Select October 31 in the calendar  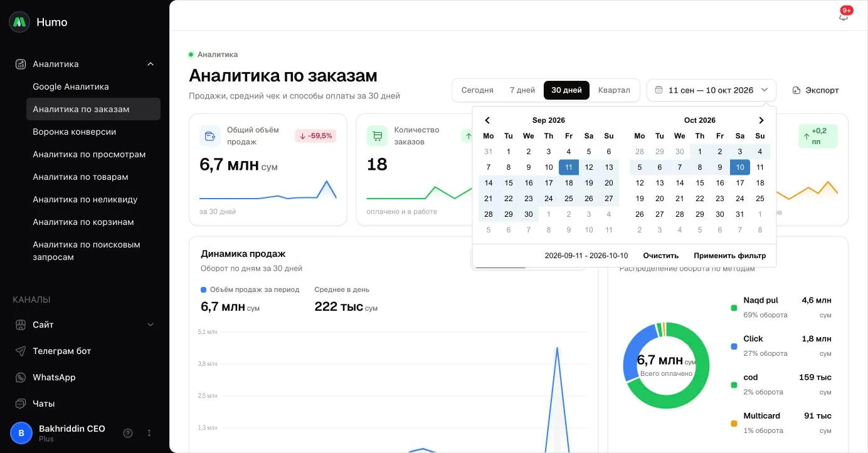tap(740, 214)
